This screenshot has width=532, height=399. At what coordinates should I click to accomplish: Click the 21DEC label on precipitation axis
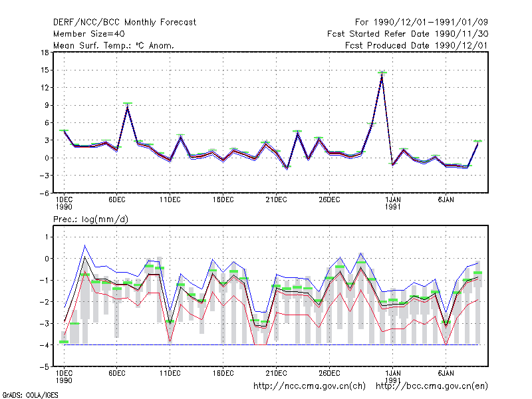(x=276, y=374)
